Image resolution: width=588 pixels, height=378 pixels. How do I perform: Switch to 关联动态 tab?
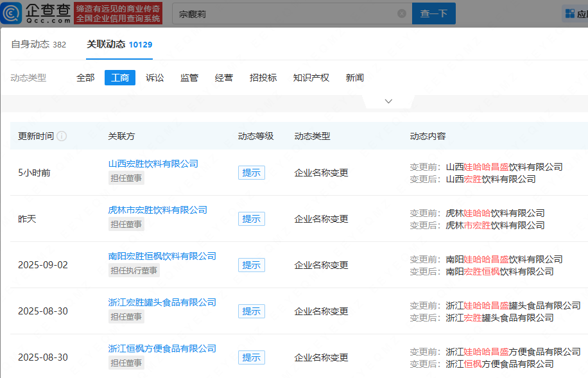tap(119, 44)
